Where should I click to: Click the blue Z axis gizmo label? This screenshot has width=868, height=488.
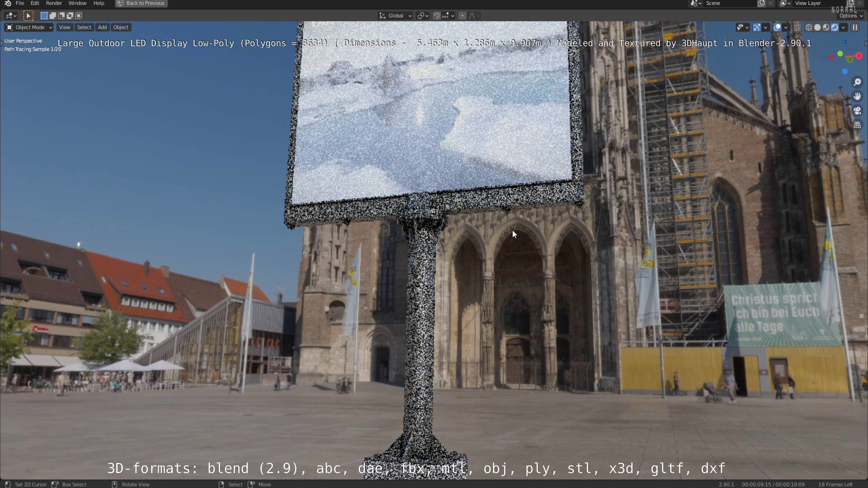coord(845,42)
